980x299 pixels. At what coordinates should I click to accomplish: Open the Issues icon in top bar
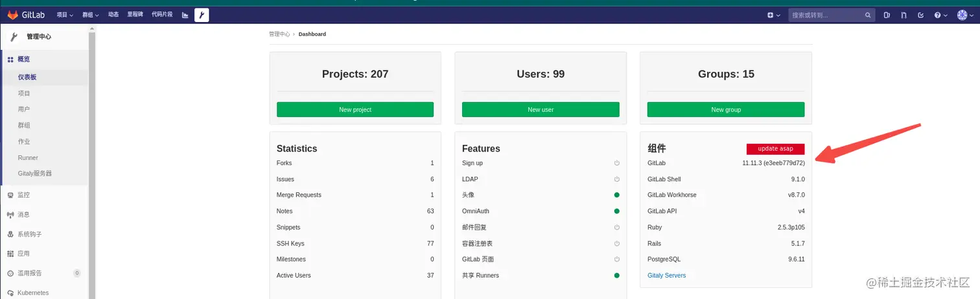[x=887, y=15]
